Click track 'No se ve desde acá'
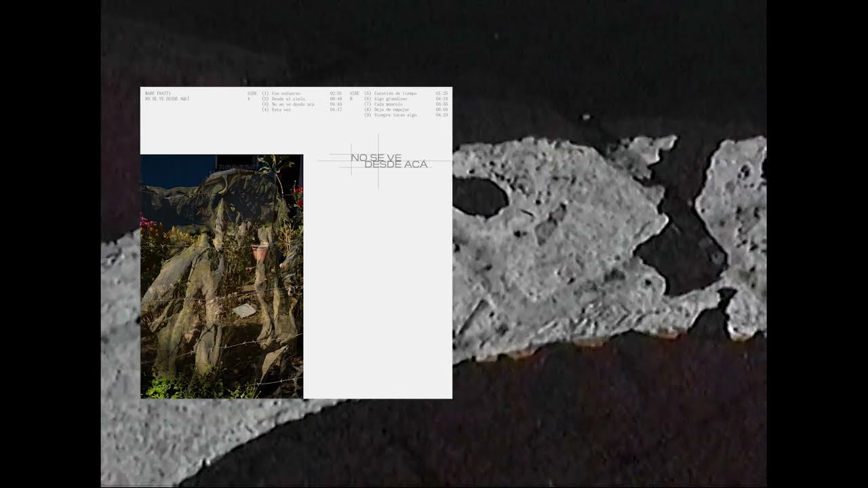Screen dimensions: 868x488 [x=293, y=104]
